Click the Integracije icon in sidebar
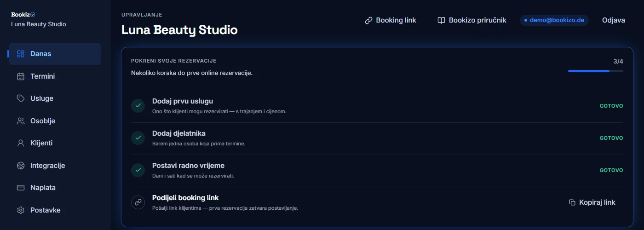Screen dimensions: 644x230 (20, 166)
